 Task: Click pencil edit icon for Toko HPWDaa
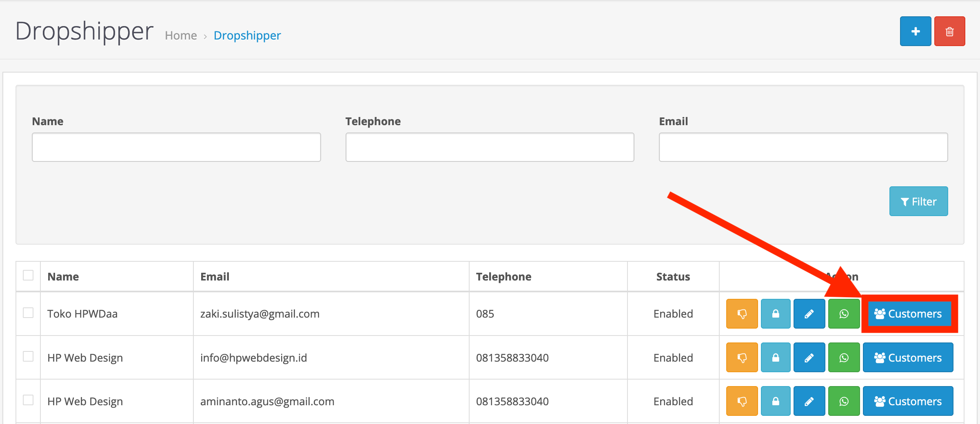pyautogui.click(x=809, y=314)
